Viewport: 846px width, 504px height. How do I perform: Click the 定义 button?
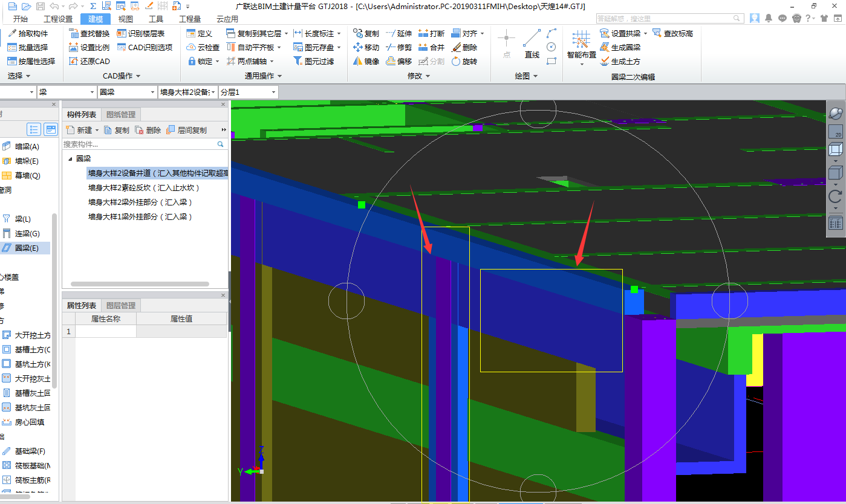point(200,33)
